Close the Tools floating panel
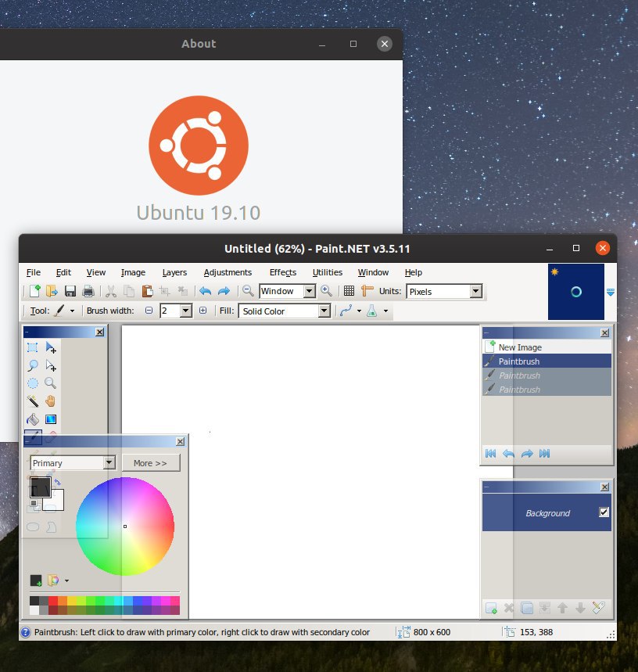This screenshot has height=672, width=638. [x=100, y=332]
